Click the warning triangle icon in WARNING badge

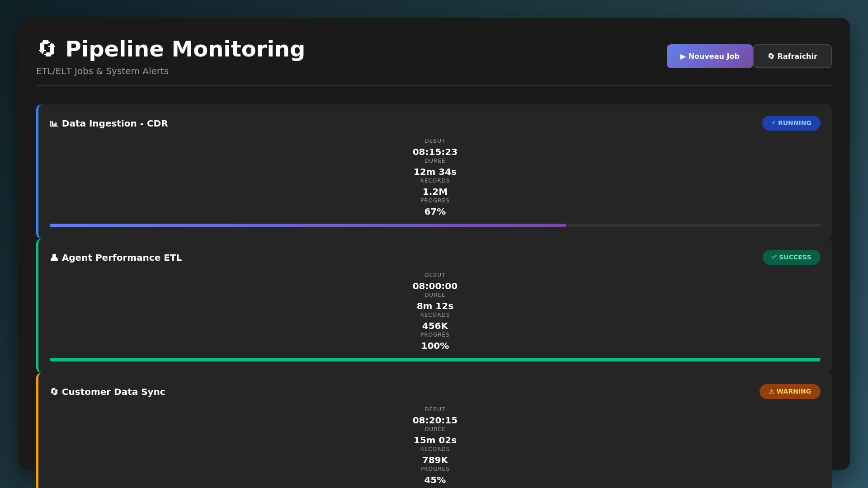771,392
